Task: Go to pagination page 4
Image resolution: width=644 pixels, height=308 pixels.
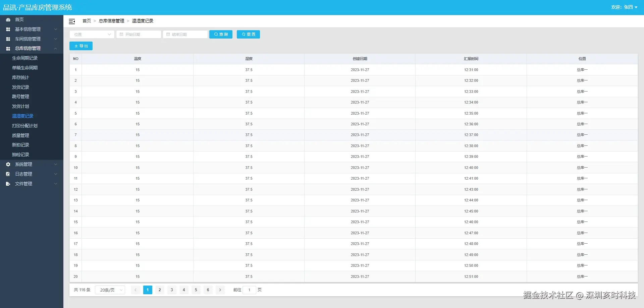Action: (184, 290)
